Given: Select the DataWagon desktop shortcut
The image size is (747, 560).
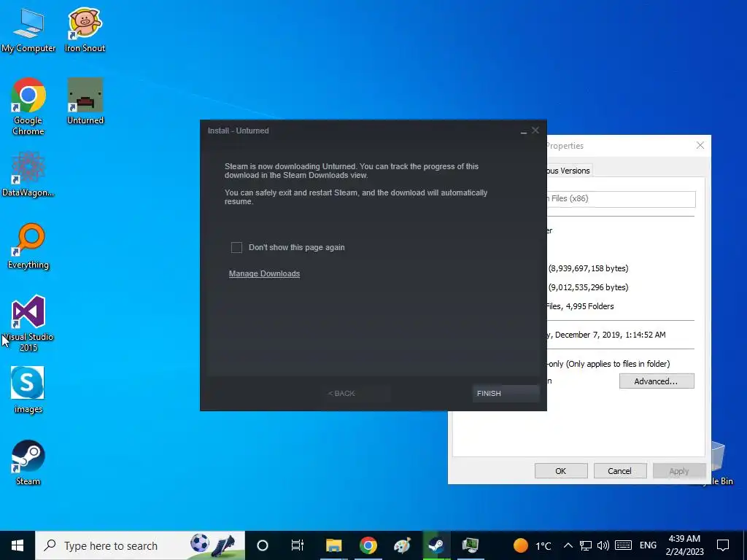Looking at the screenshot, I should pos(28,174).
